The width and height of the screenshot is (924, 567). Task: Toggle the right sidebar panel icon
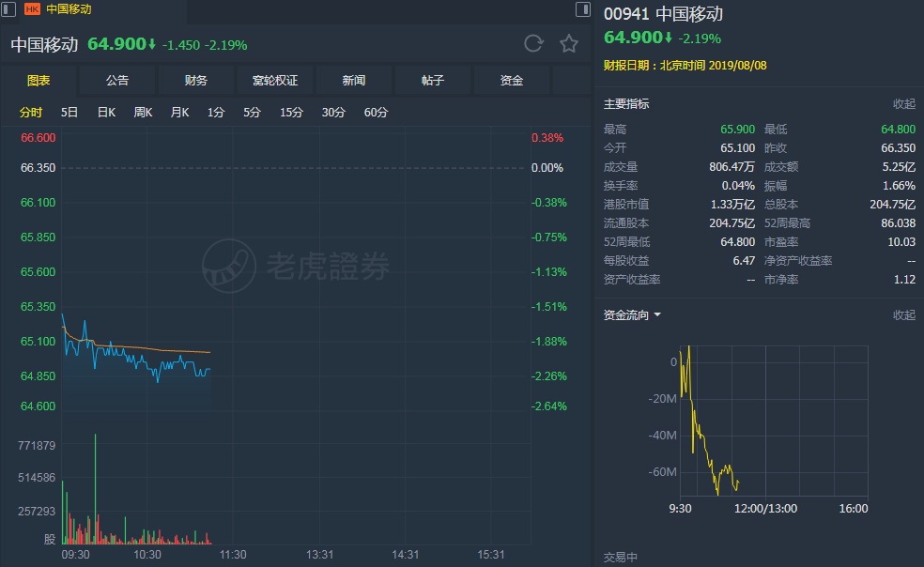pyautogui.click(x=583, y=8)
